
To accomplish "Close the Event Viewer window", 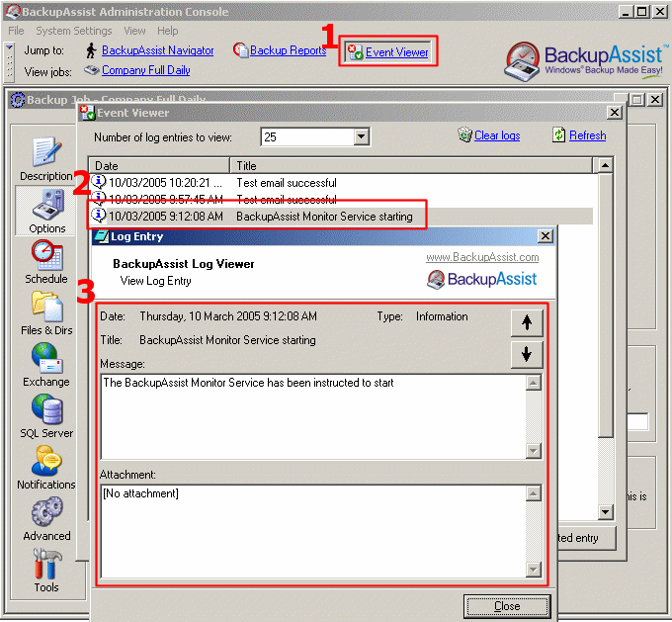I will 615,113.
